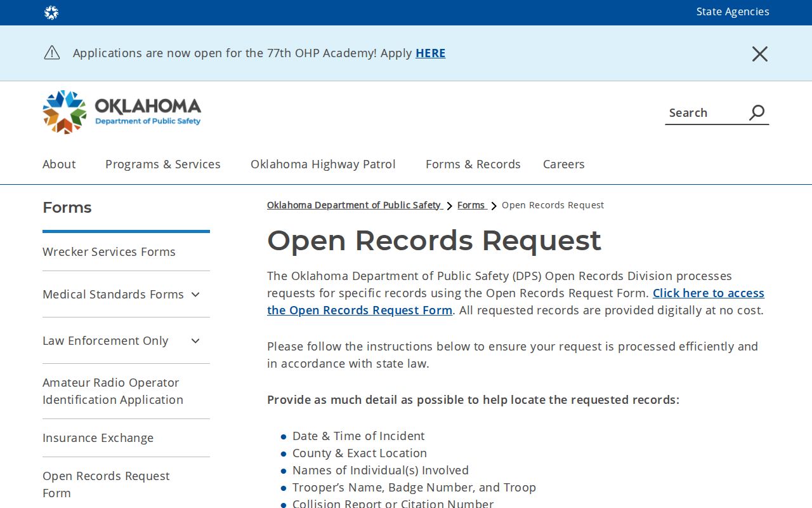Open Law Enforcement Only in sidebar
This screenshot has width=812, height=508.
coord(105,340)
